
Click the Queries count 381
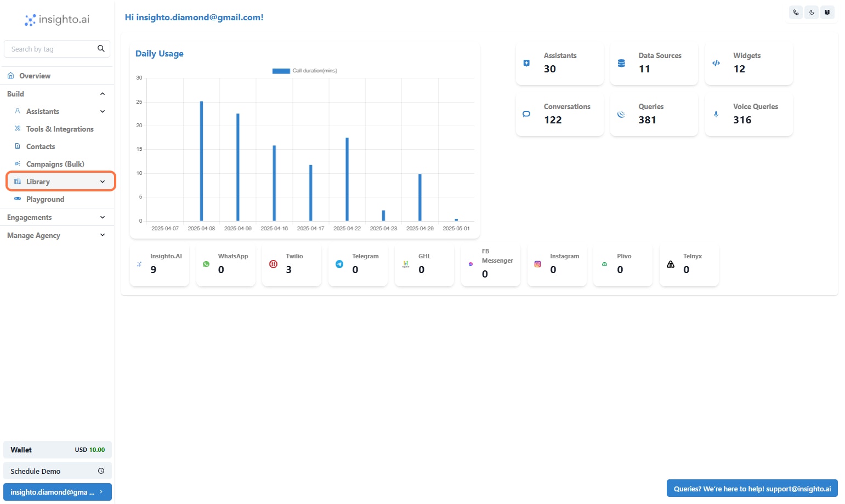point(647,120)
